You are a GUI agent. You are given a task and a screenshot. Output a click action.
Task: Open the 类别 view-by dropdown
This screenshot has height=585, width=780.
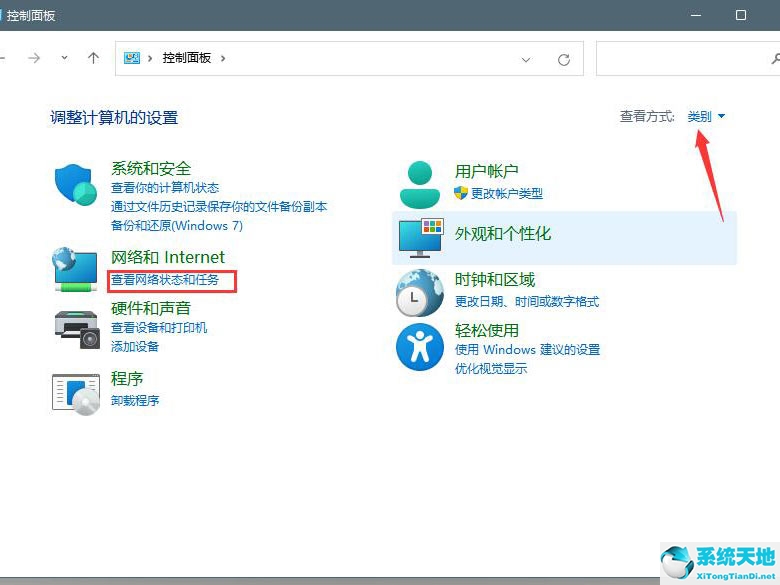706,116
